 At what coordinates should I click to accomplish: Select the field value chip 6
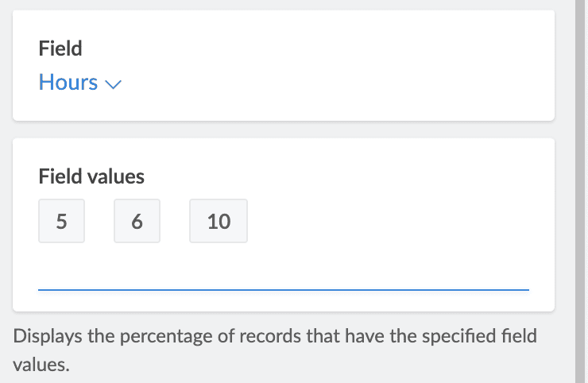pos(137,221)
